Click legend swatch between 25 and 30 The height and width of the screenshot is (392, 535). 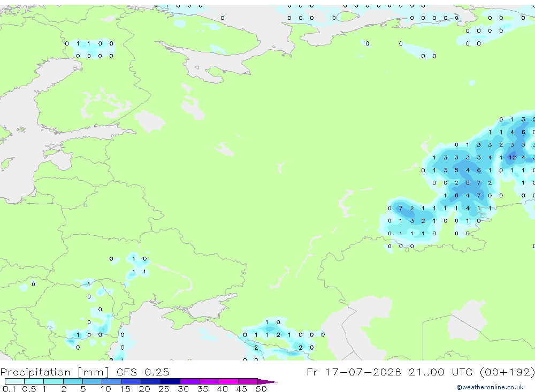tap(170, 381)
